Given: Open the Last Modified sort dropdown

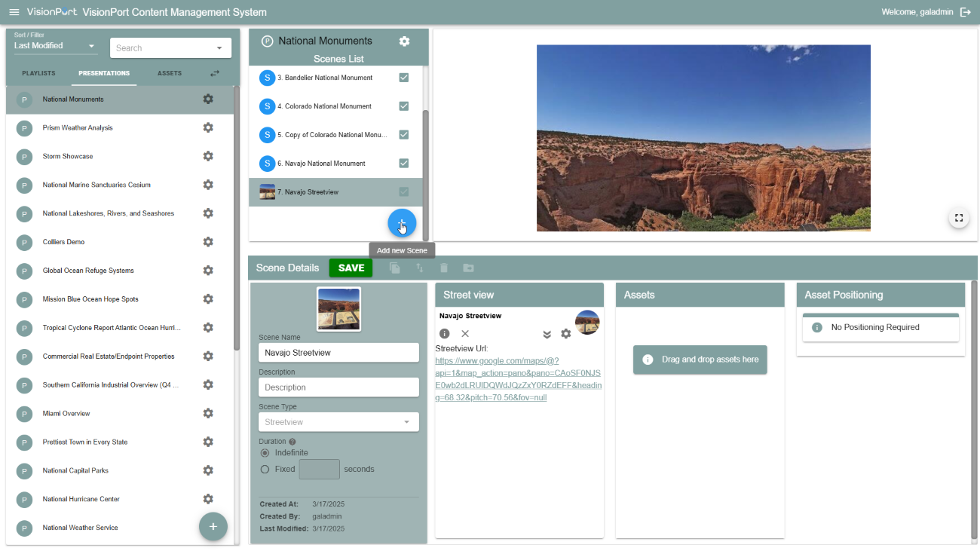Looking at the screenshot, I should tap(56, 46).
